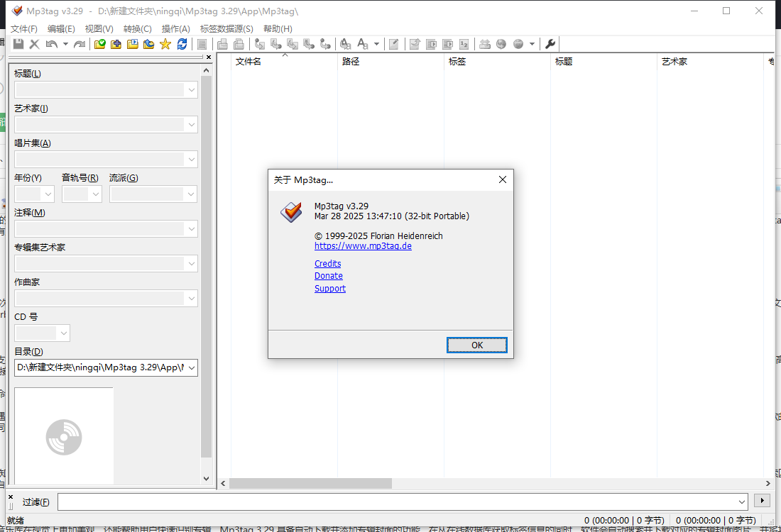Click the Undo arrow icon
The width and height of the screenshot is (781, 532).
click(x=51, y=44)
